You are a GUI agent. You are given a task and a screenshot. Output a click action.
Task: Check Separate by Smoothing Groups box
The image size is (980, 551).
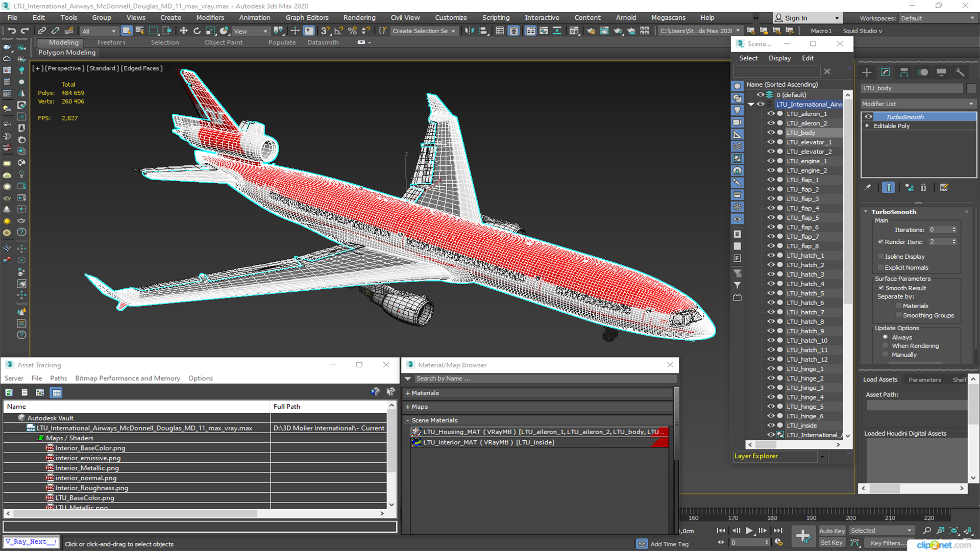point(899,316)
